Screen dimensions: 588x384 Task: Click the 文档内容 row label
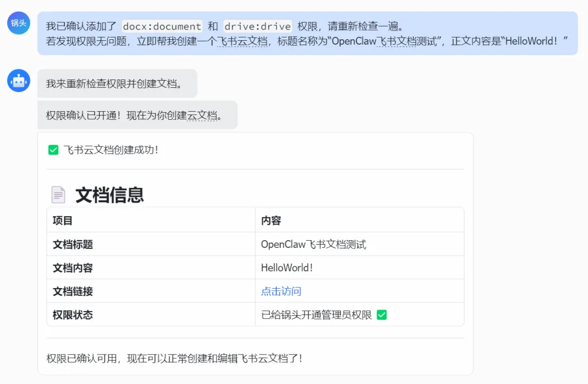click(73, 268)
